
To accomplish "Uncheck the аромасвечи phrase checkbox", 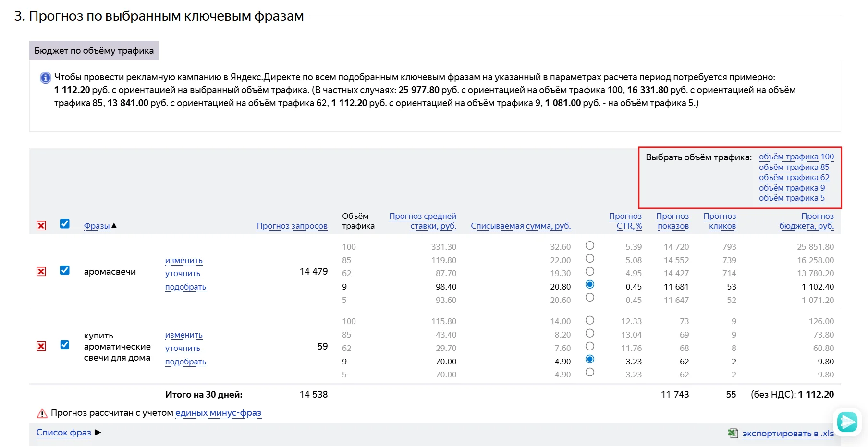I will tap(65, 270).
